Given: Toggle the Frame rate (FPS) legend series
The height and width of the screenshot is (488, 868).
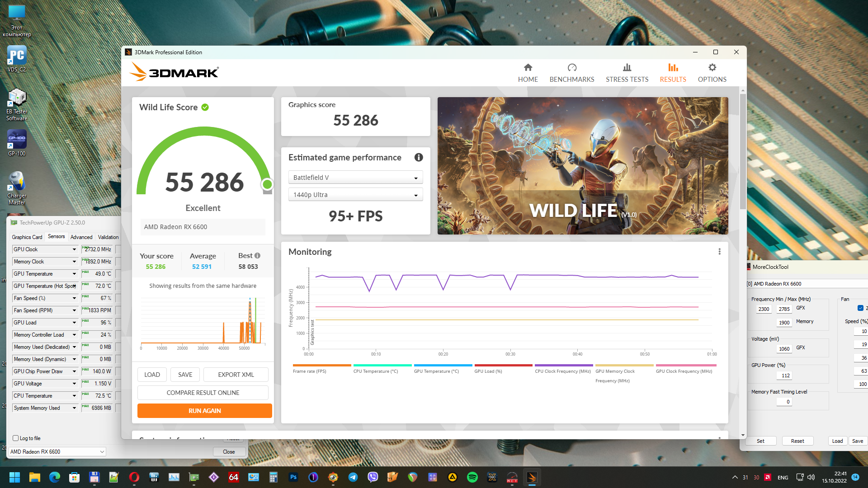Looking at the screenshot, I should 322,369.
